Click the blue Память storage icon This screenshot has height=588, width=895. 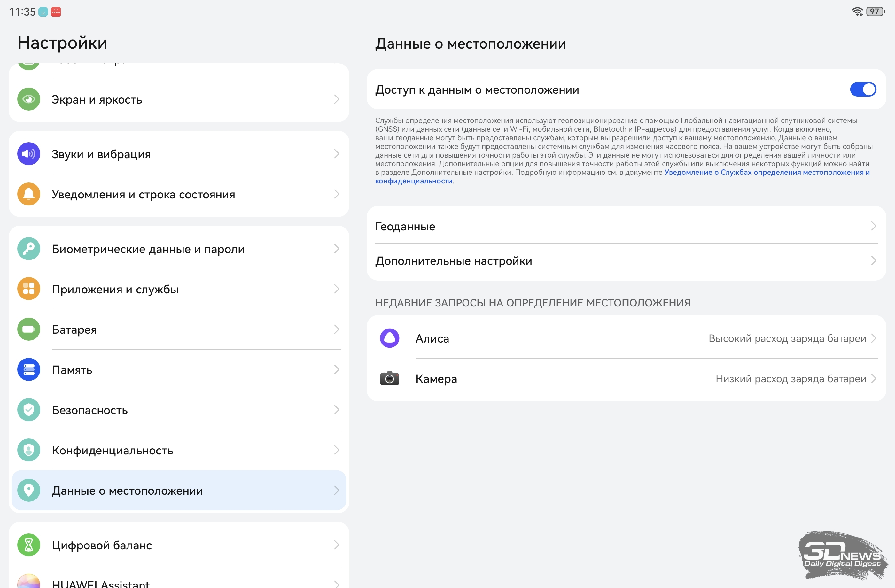28,369
